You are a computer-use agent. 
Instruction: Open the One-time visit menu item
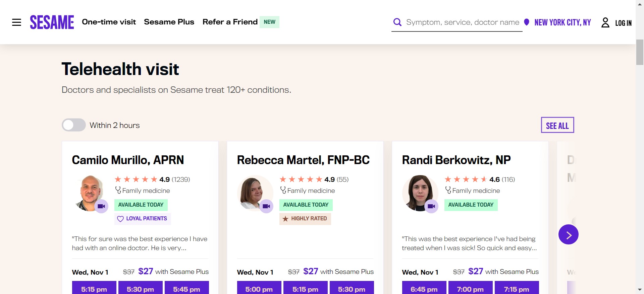[109, 22]
